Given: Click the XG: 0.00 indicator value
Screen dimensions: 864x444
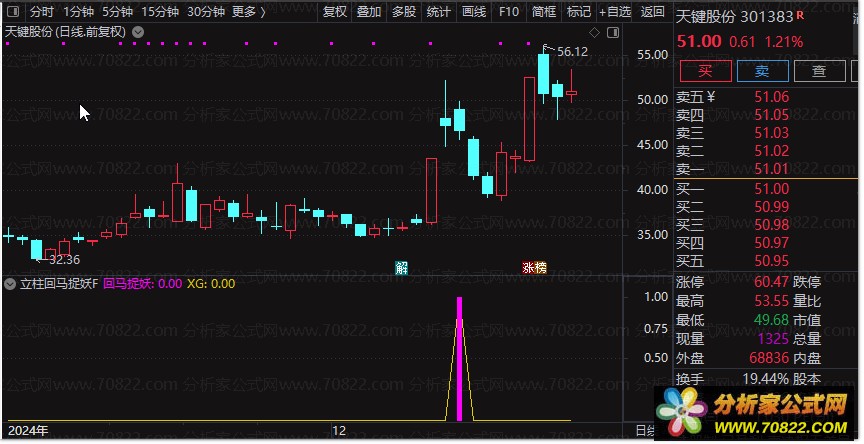Looking at the screenshot, I should pyautogui.click(x=211, y=284).
